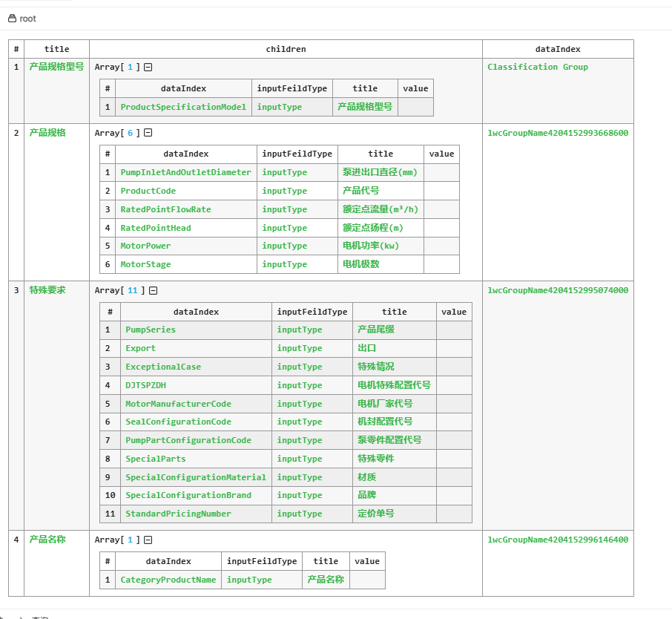Open the PumpInletAndOutletDiameter entry
This screenshot has height=619, width=672.
185,172
